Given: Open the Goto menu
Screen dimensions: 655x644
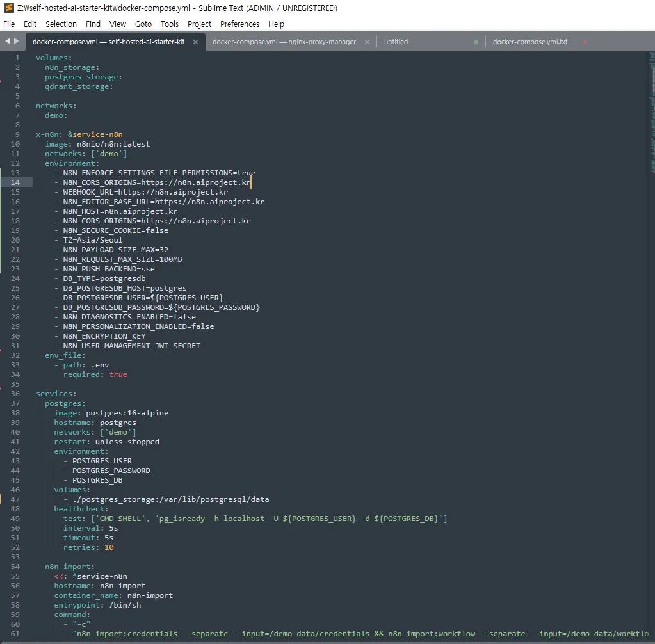Looking at the screenshot, I should pos(143,24).
